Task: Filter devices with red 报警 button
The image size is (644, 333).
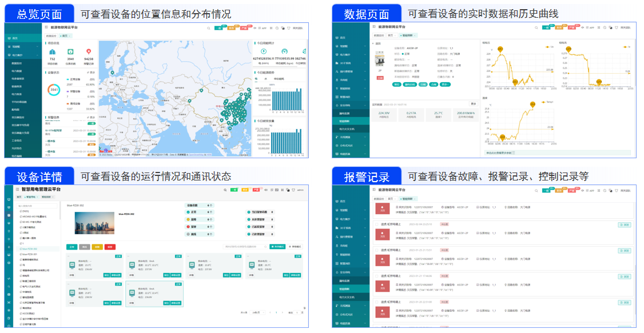Action: click(110, 247)
